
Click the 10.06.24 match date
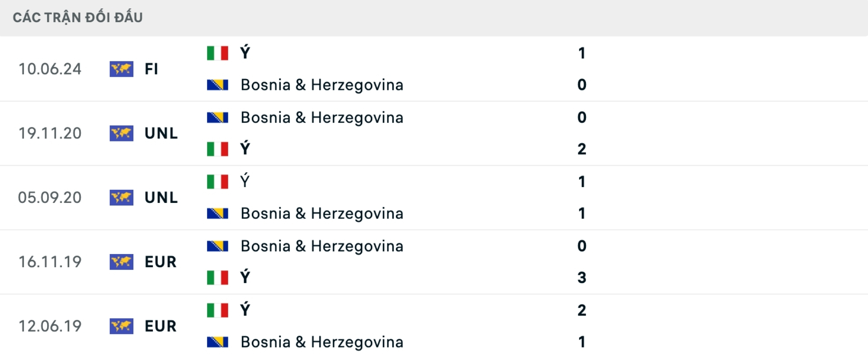pyautogui.click(x=50, y=69)
